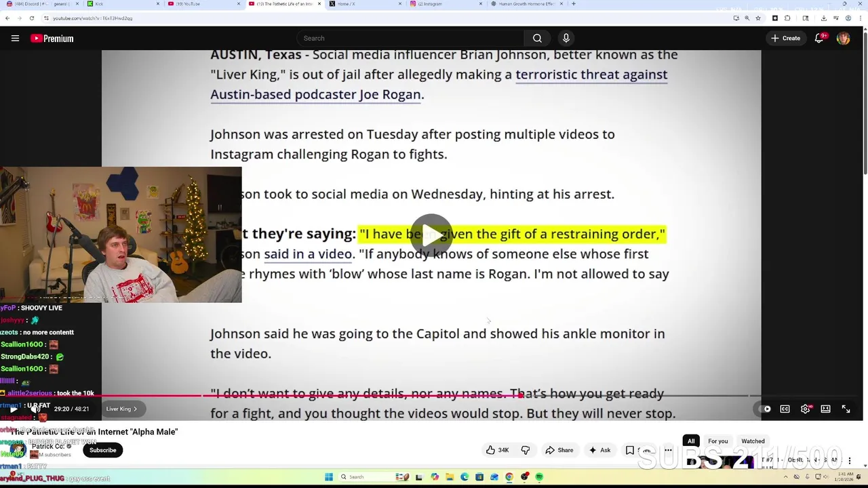
Task: Open Copilot from taskbar
Action: click(x=435, y=477)
